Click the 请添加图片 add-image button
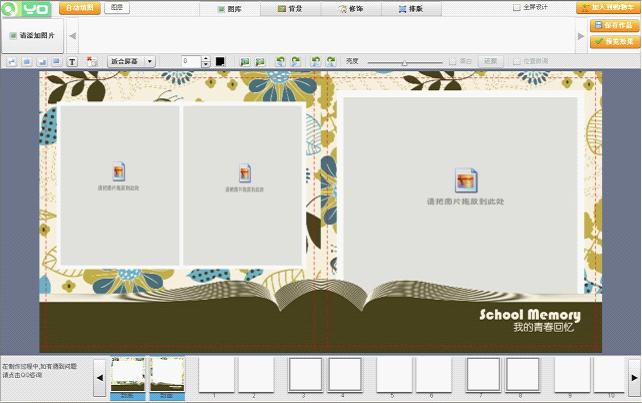This screenshot has height=403, width=642. (33, 36)
